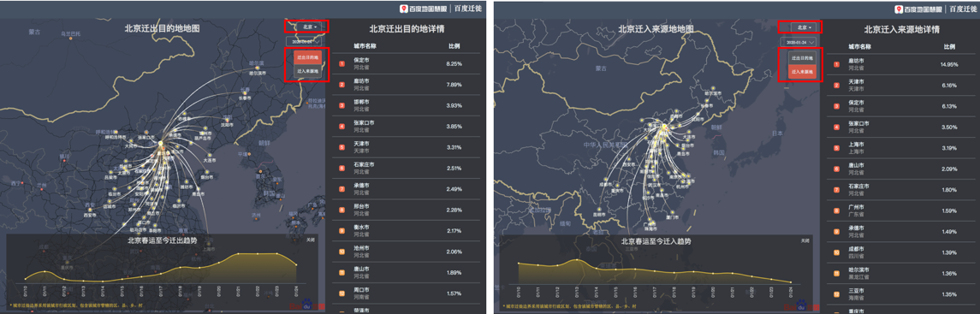Screen dimensions: 980x314
Task: Click rank badge beside 成都市 1.39%
Action: click(x=837, y=252)
